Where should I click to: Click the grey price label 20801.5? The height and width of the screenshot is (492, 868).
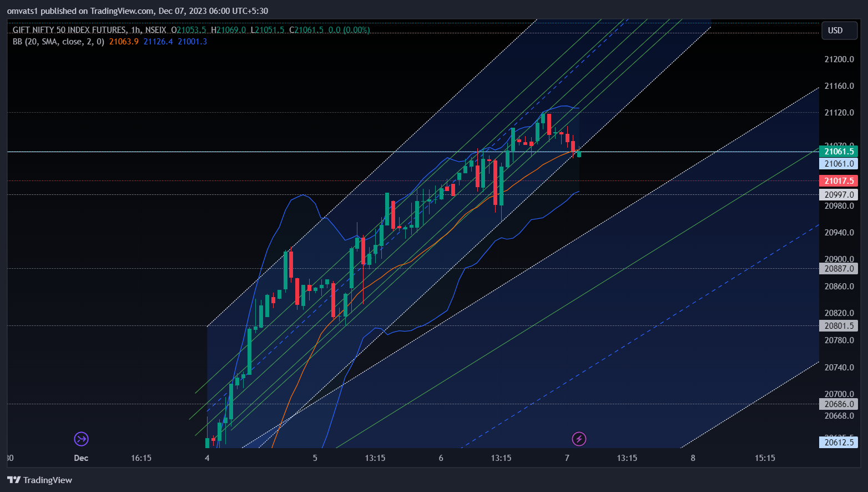pos(839,327)
